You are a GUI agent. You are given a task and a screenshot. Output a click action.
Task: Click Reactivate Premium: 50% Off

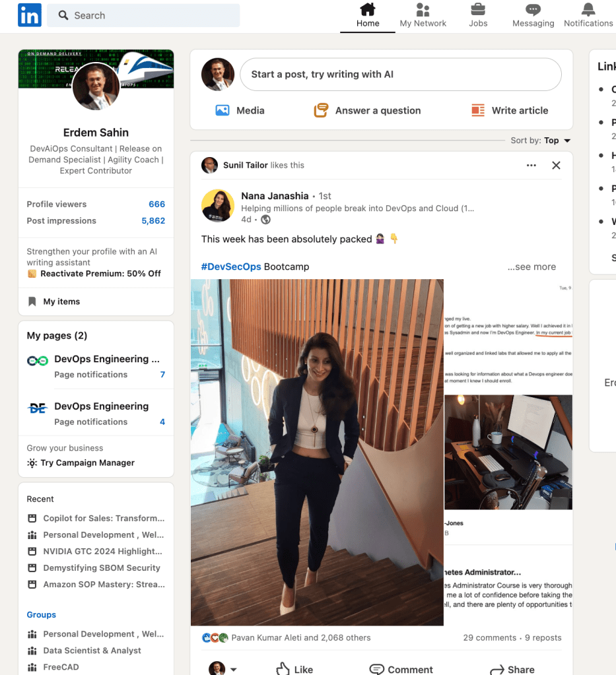100,273
